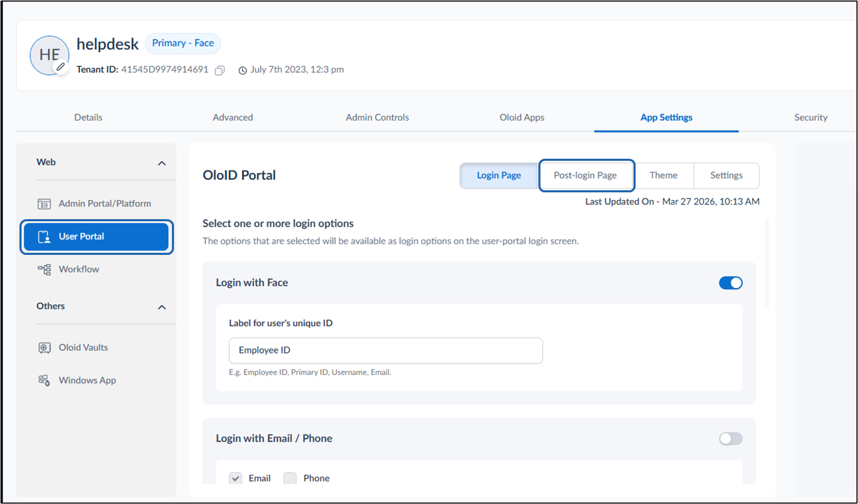Screen dimensions: 858x504
Task: Click the User Portal icon in sidebar
Action: pos(44,237)
